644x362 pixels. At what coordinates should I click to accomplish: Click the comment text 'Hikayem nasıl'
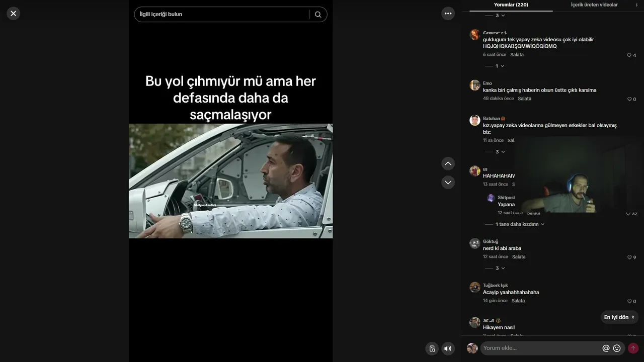point(499,327)
